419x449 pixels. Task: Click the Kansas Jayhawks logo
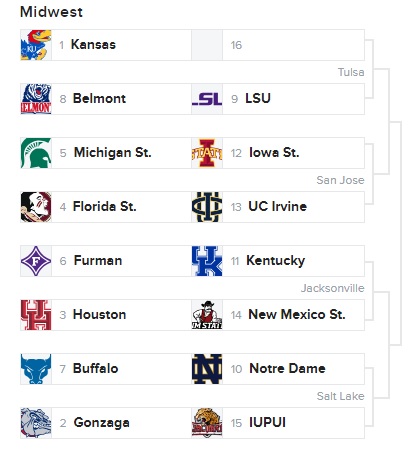tap(36, 45)
